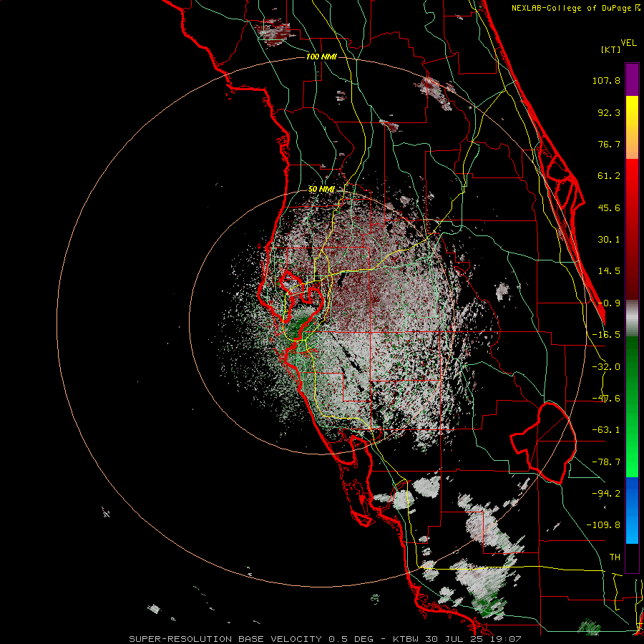Click the yellow-orange segment of the color bar
The height and width of the screenshot is (644, 644).
tap(632, 127)
